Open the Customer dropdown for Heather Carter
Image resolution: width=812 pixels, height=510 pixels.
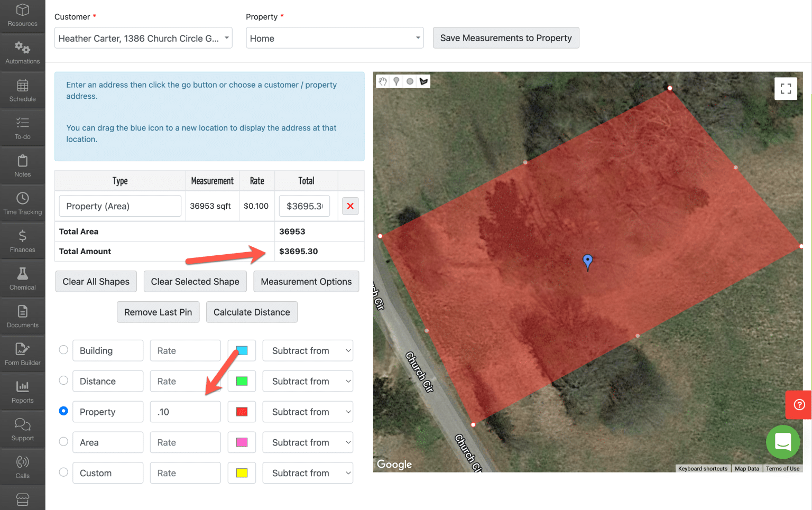tap(143, 38)
